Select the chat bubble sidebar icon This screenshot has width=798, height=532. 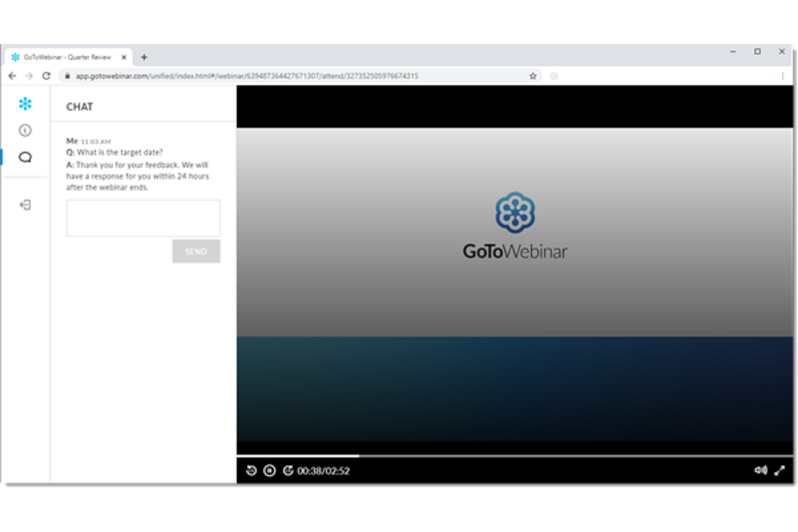point(25,157)
